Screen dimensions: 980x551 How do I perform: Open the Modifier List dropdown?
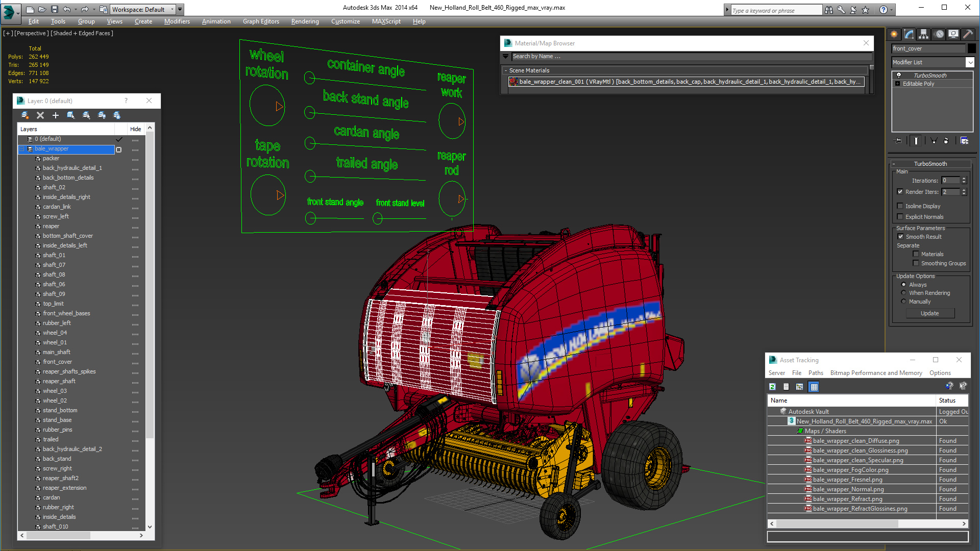(970, 62)
